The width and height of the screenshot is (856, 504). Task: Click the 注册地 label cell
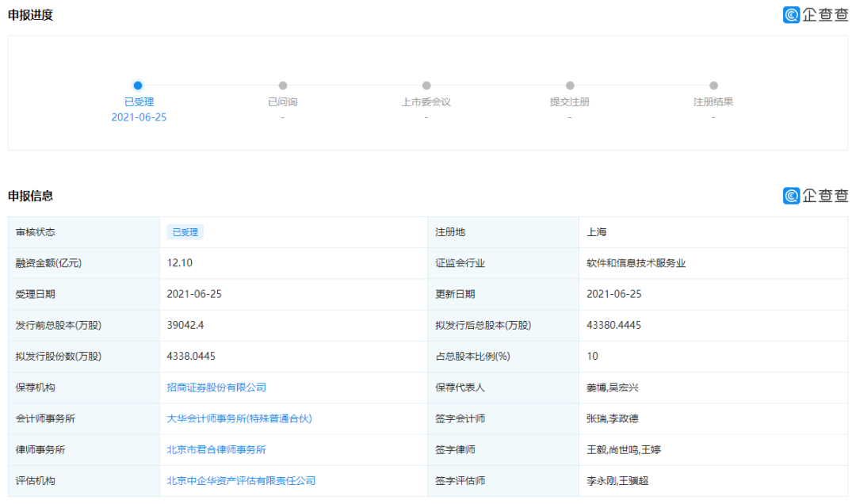point(503,232)
